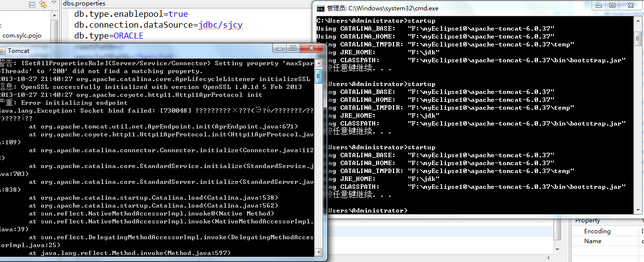Click the cmd window scrollbar thumb
Screen dimensions: 644x262
[637, 38]
